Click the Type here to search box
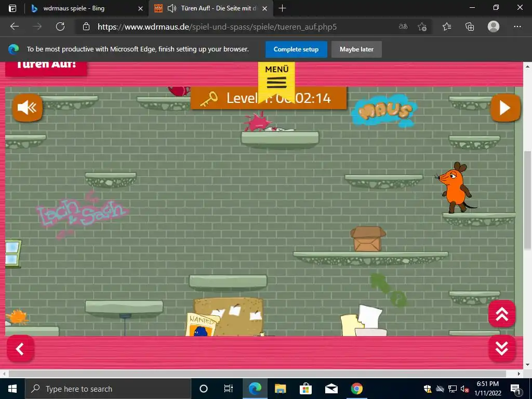The width and height of the screenshot is (532, 399). (108, 389)
